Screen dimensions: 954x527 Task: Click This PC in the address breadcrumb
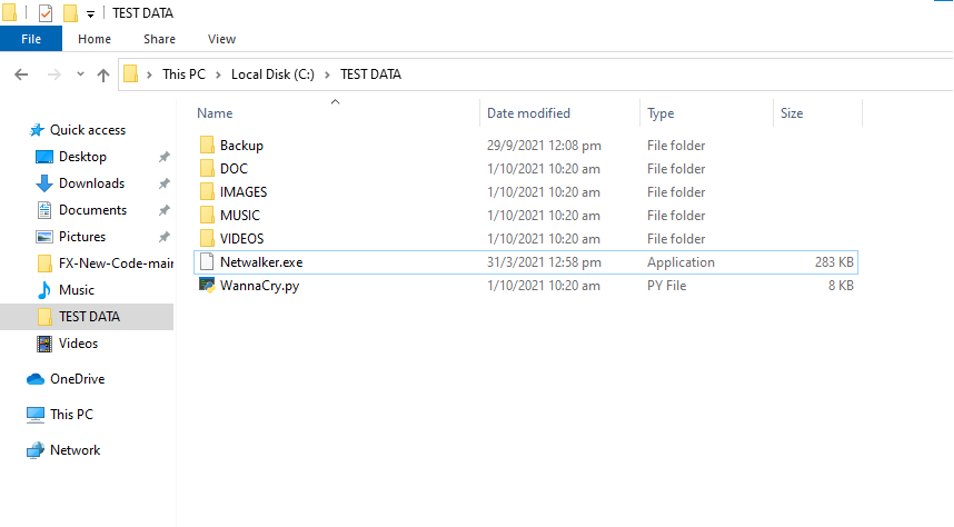[x=186, y=75]
